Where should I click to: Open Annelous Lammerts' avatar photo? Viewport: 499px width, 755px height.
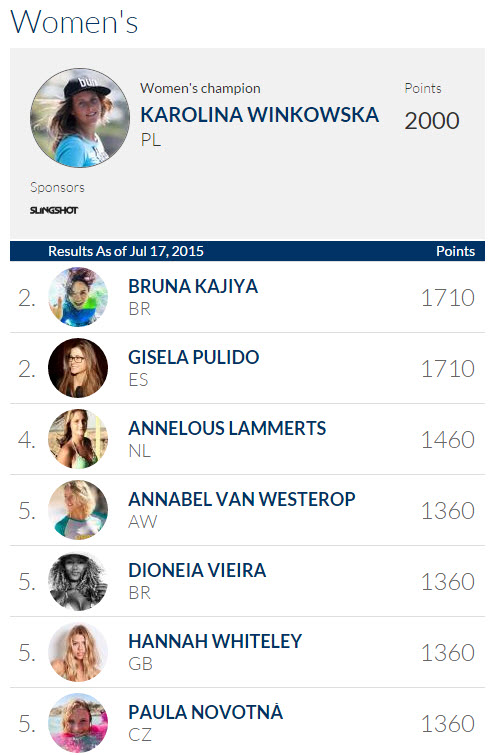click(x=78, y=439)
